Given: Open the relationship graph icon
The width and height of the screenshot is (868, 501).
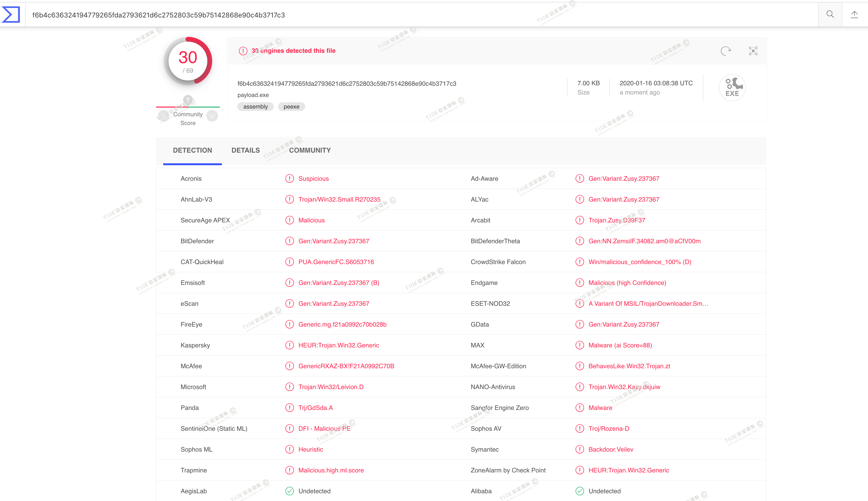Looking at the screenshot, I should pos(753,51).
